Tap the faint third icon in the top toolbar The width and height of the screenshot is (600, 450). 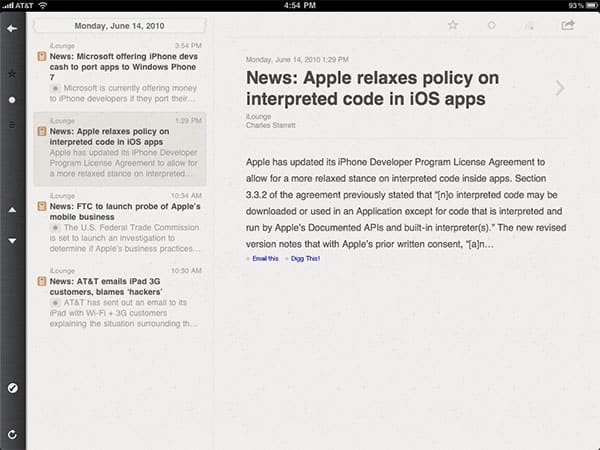point(530,26)
